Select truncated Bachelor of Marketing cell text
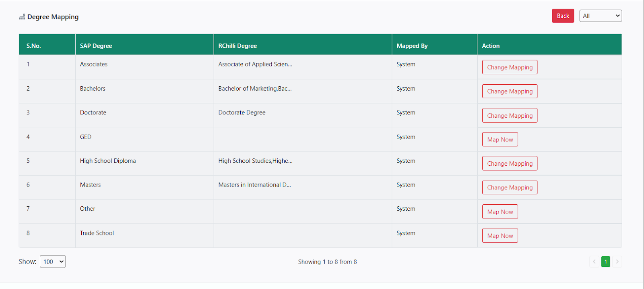644x289 pixels. (255, 89)
